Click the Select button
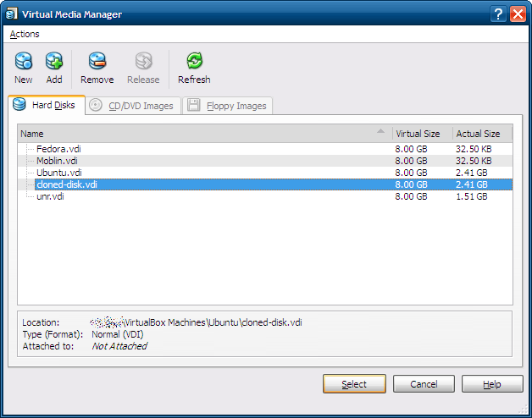Screen dimensions: 532x418 coord(354,384)
